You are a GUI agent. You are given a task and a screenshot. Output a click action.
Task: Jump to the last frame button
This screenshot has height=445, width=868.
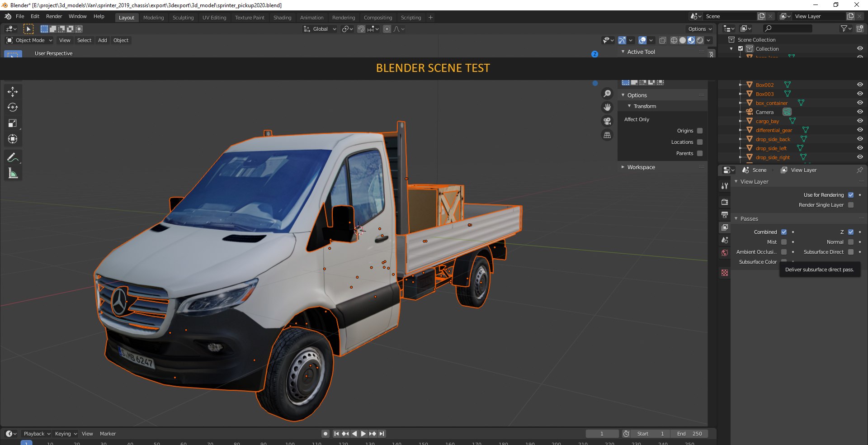(x=382, y=434)
